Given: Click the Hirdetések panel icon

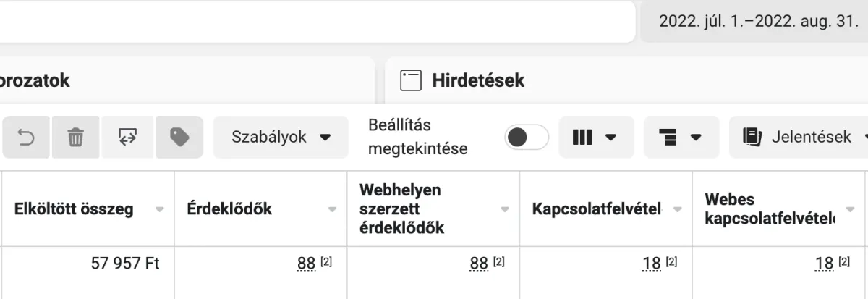Looking at the screenshot, I should pos(411,80).
